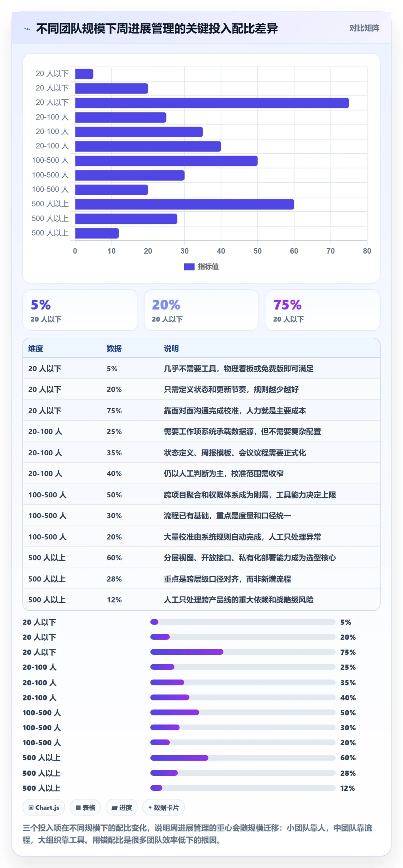Click the progress bar labeled 75%
Viewport: 403px width, 868px height.
(243, 652)
